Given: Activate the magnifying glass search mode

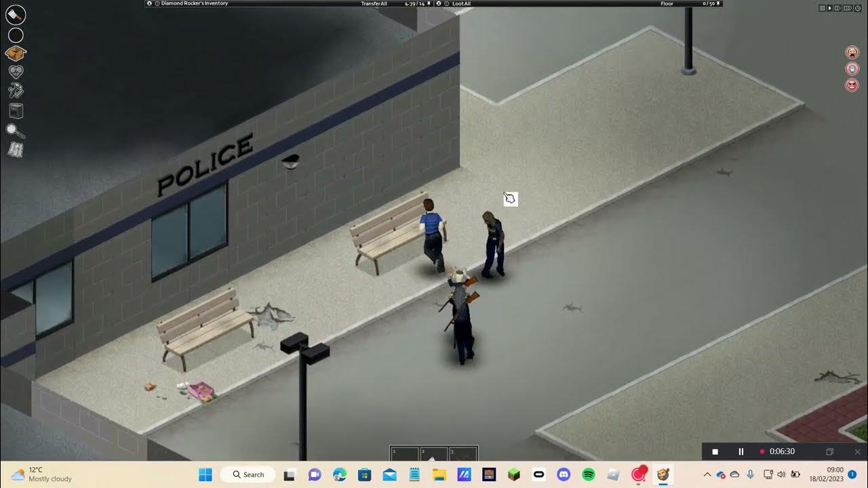Looking at the screenshot, I should [15, 131].
